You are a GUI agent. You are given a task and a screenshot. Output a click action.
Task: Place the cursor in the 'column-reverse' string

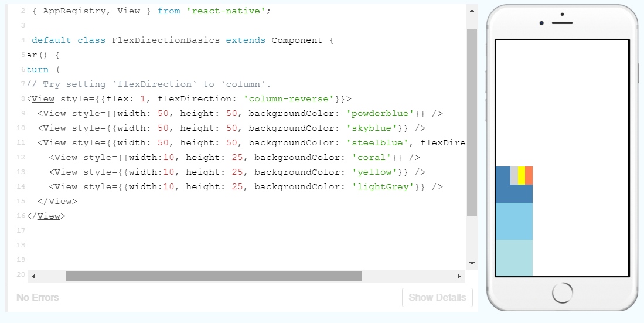(x=288, y=99)
